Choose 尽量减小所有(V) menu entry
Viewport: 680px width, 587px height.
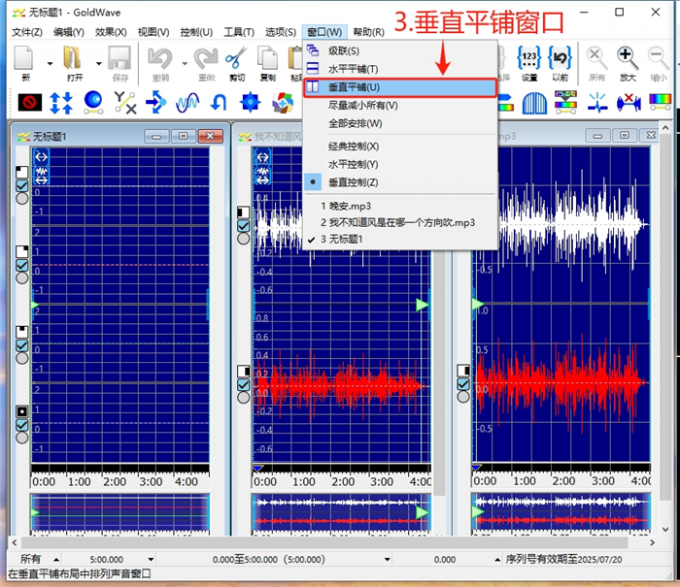(400, 105)
